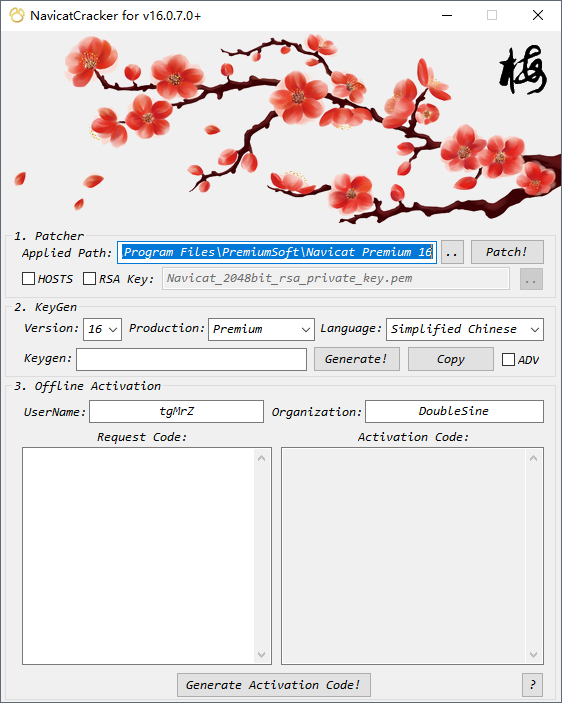Click the plum blossom banner image

281,128
